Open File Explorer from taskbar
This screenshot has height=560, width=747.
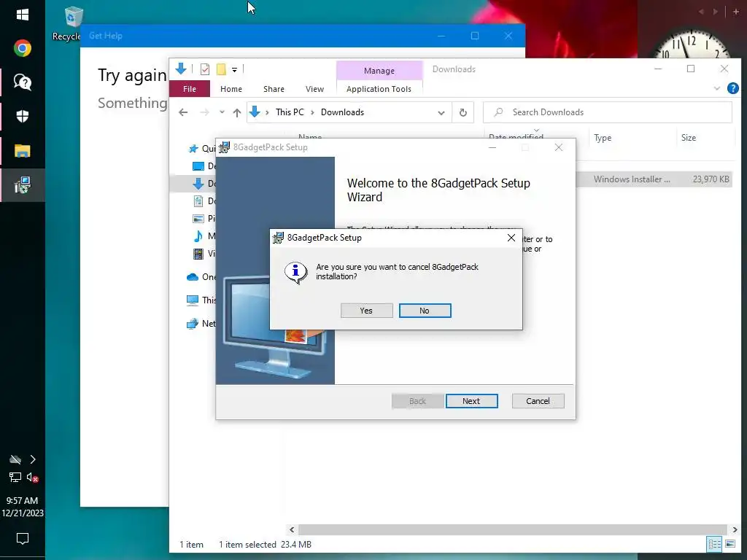23,151
